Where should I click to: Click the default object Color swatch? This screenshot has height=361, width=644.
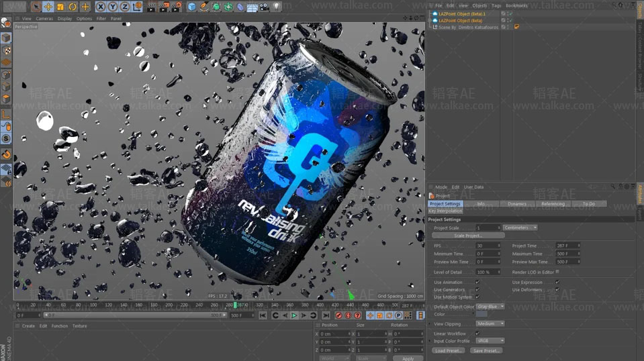pos(481,314)
